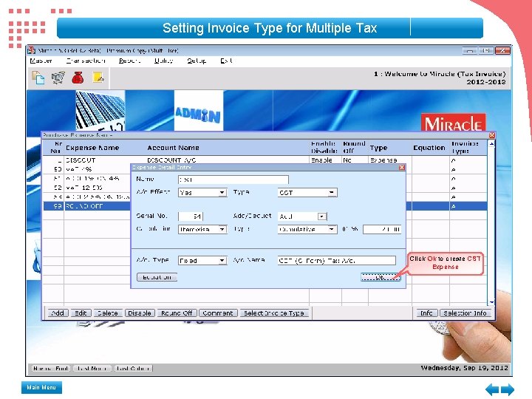Open the Transaction menu
The width and height of the screenshot is (532, 399).
(x=86, y=61)
